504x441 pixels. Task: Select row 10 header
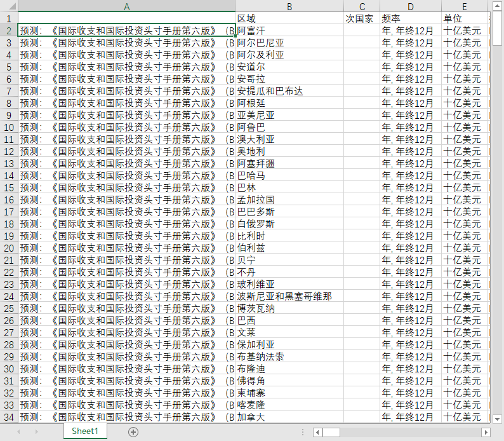coord(9,127)
